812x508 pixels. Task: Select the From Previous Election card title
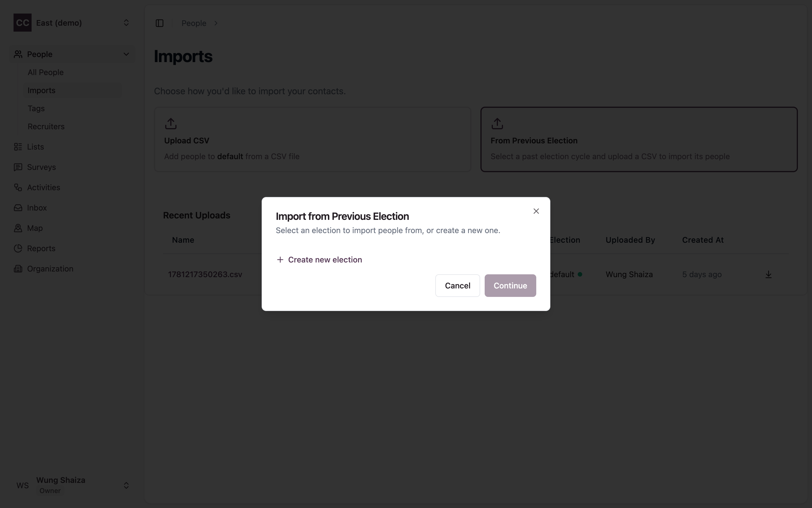[534, 141]
